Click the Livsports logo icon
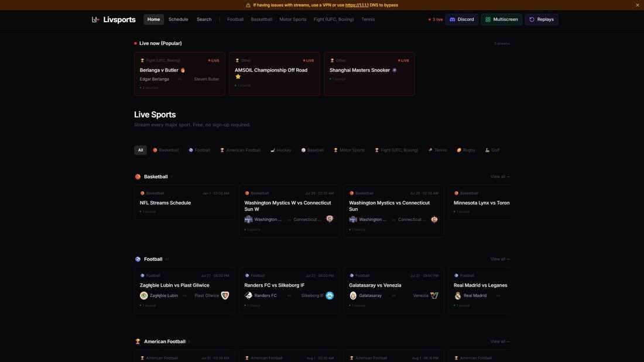 [x=95, y=19]
